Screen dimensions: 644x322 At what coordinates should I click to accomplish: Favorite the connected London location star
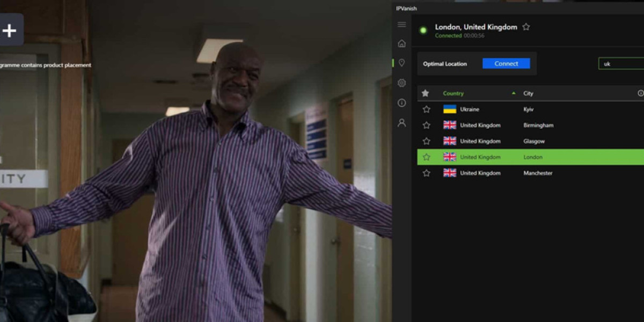[526, 27]
